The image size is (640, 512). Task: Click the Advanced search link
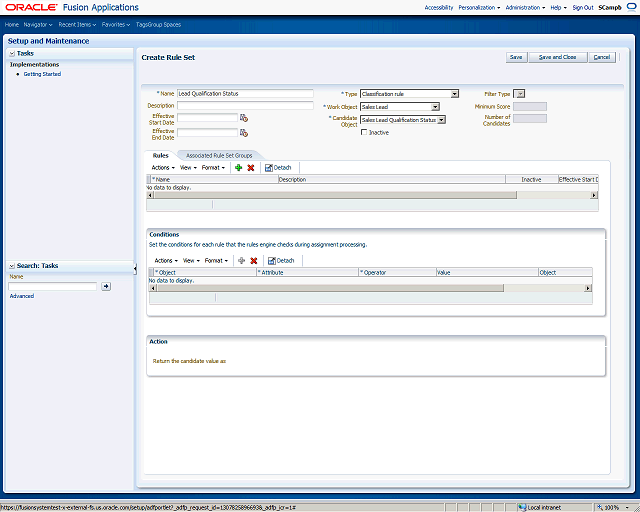pyautogui.click(x=22, y=296)
